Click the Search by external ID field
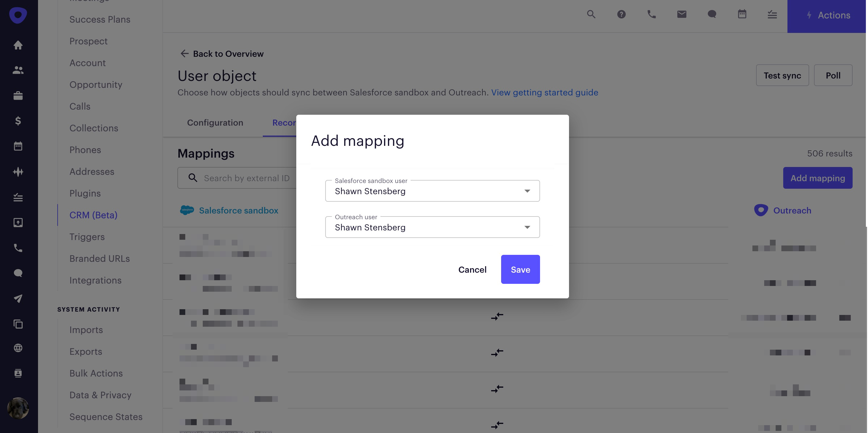868x433 pixels. point(246,178)
